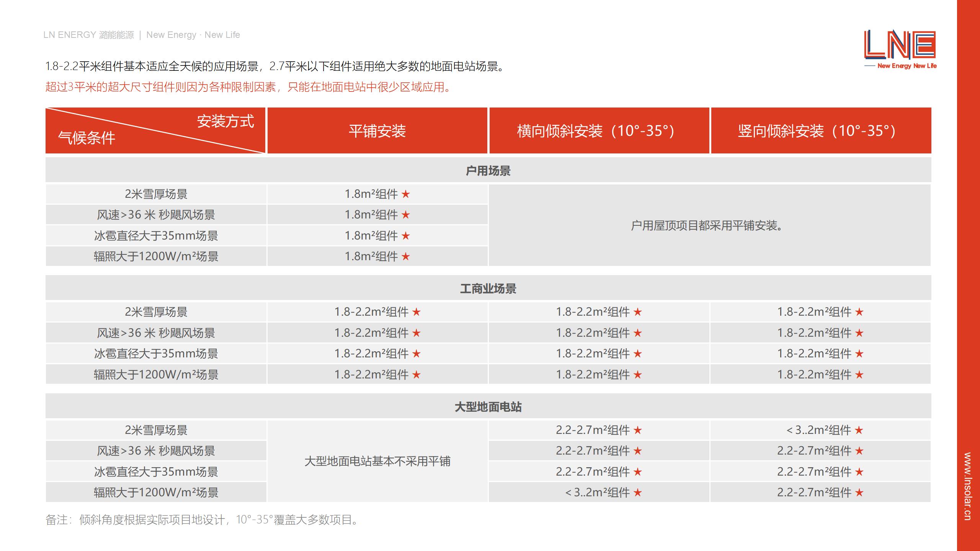
Task: Click '冰雹直径大于35mm场景' under 工商业场景
Action: (x=156, y=354)
